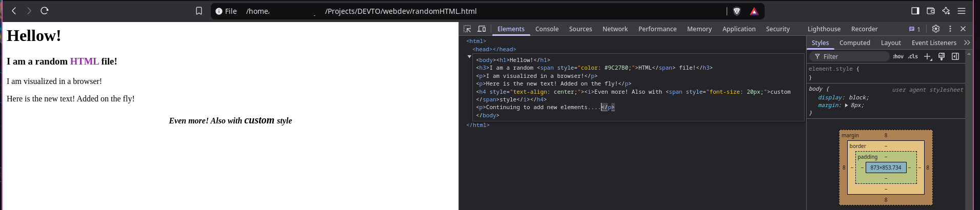Click 'Here is the new text!' paragraph
Screen dimensions: 980x210
click(71, 99)
